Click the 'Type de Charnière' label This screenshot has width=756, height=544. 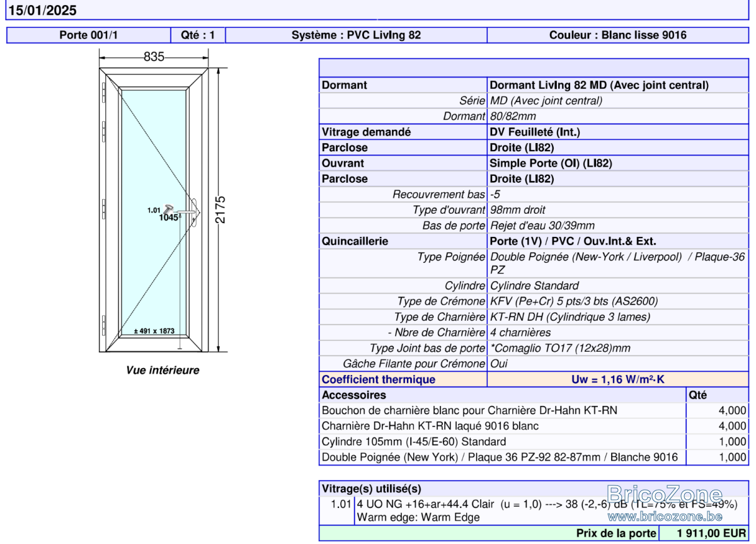click(x=440, y=317)
